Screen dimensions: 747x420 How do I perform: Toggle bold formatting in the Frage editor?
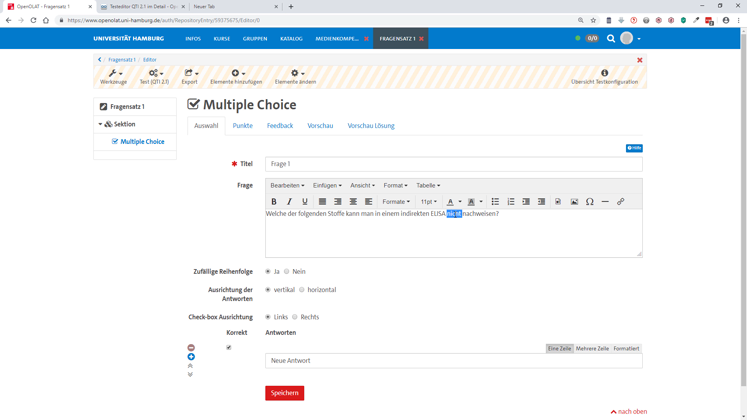tap(274, 202)
